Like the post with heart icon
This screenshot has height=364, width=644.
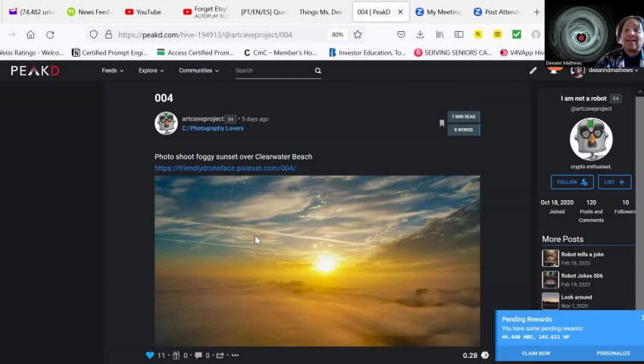[x=150, y=356]
